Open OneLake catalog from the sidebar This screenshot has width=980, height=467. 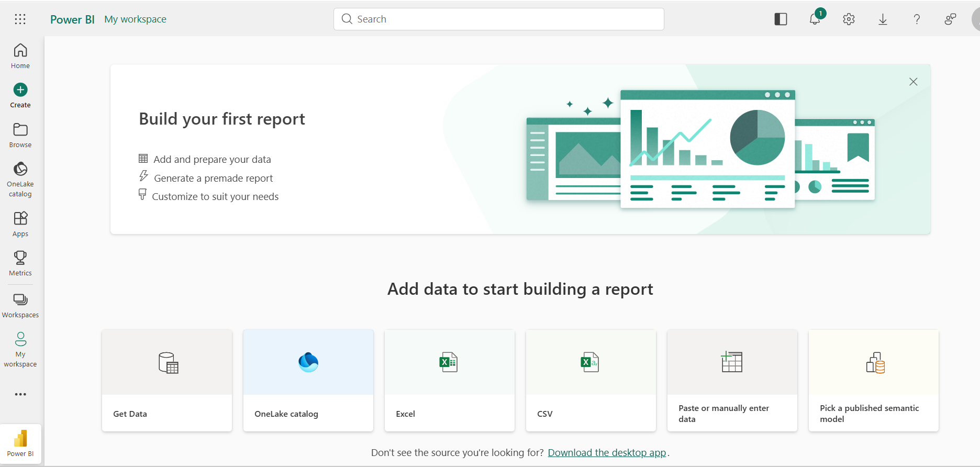click(x=20, y=179)
